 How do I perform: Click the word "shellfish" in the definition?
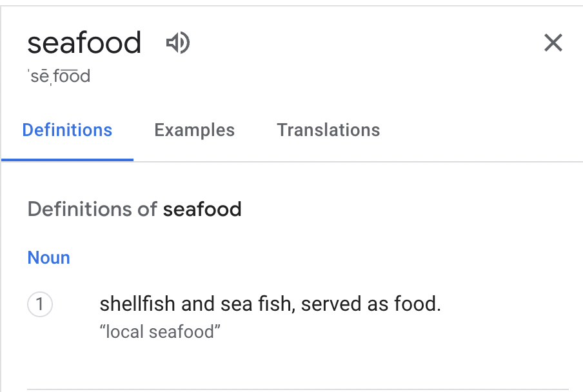[x=137, y=304]
